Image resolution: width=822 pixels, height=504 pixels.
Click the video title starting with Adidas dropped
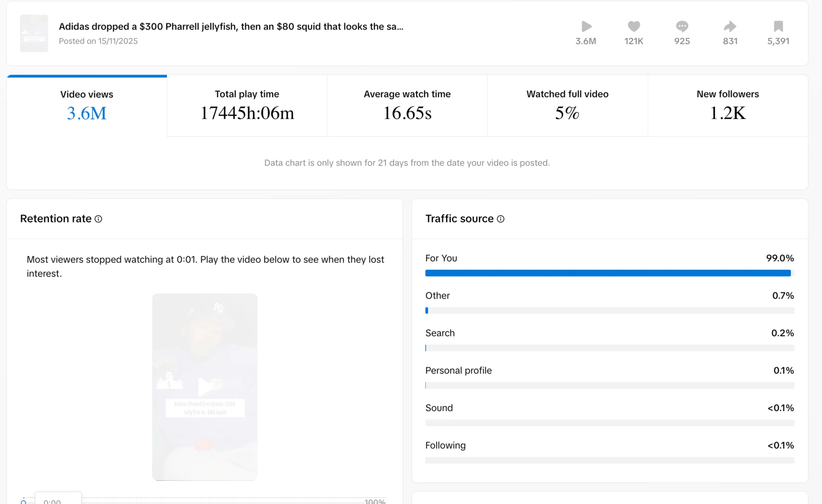click(x=231, y=26)
